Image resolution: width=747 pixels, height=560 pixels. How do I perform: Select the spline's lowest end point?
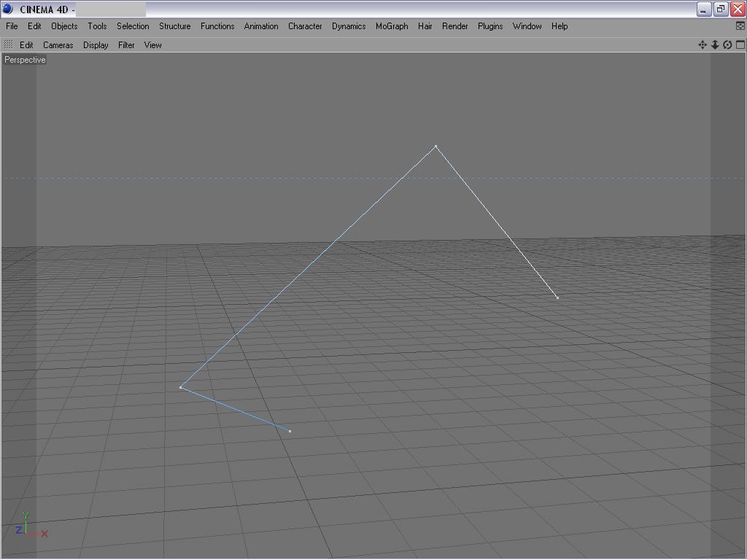point(290,431)
